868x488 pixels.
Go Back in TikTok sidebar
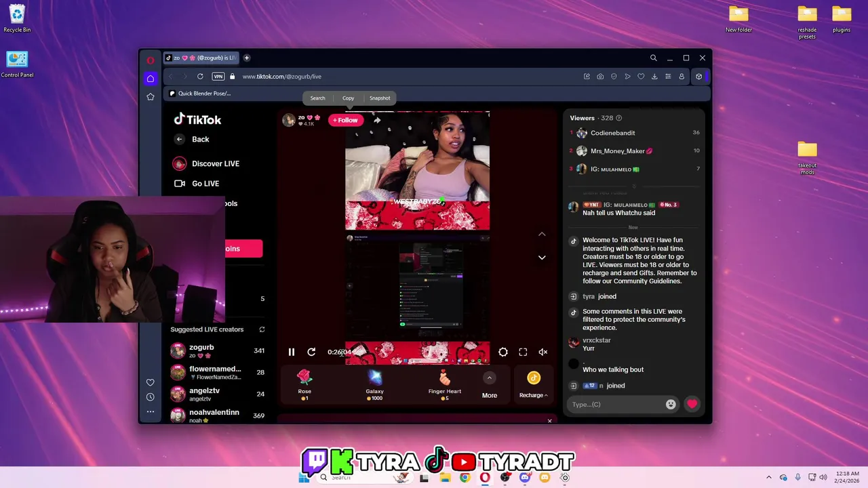pyautogui.click(x=192, y=139)
